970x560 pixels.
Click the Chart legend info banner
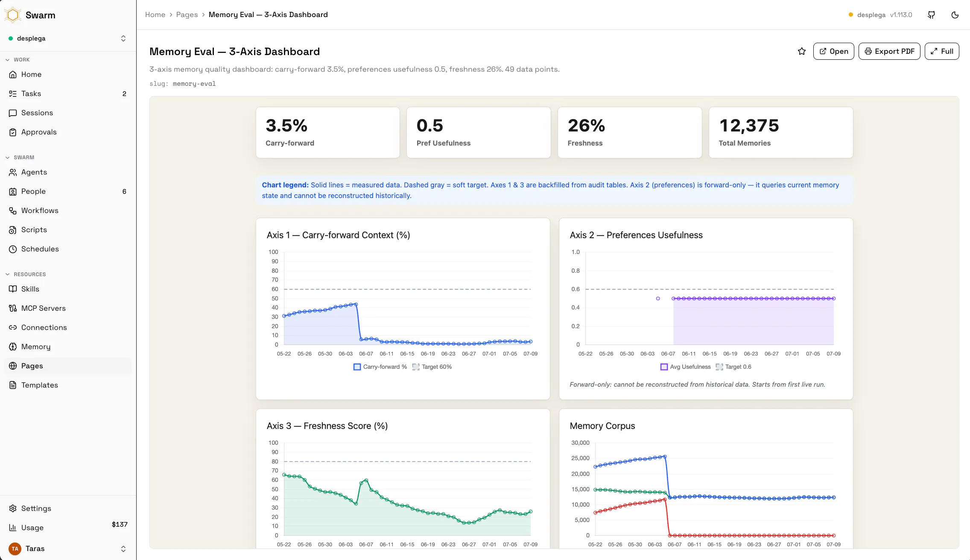pyautogui.click(x=555, y=190)
